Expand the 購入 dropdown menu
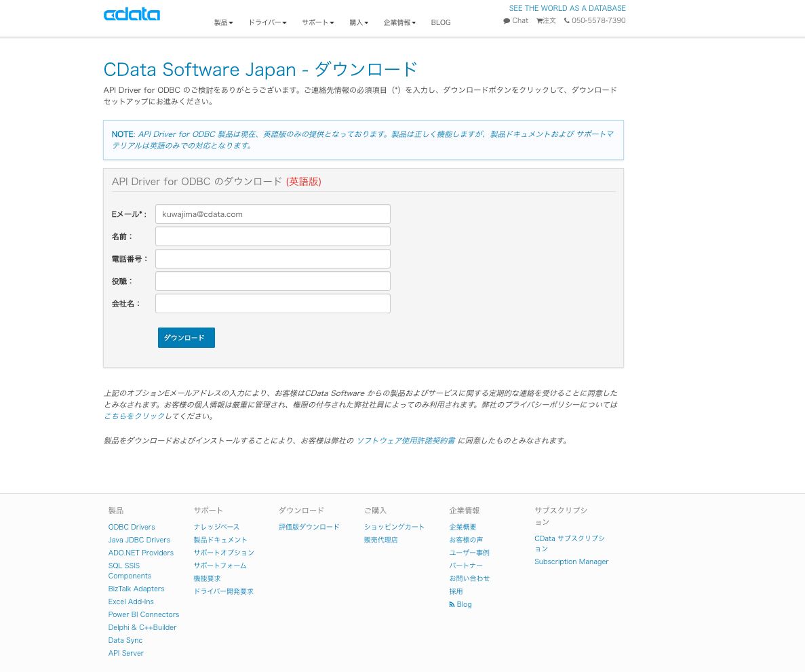This screenshot has height=672, width=805. [359, 22]
